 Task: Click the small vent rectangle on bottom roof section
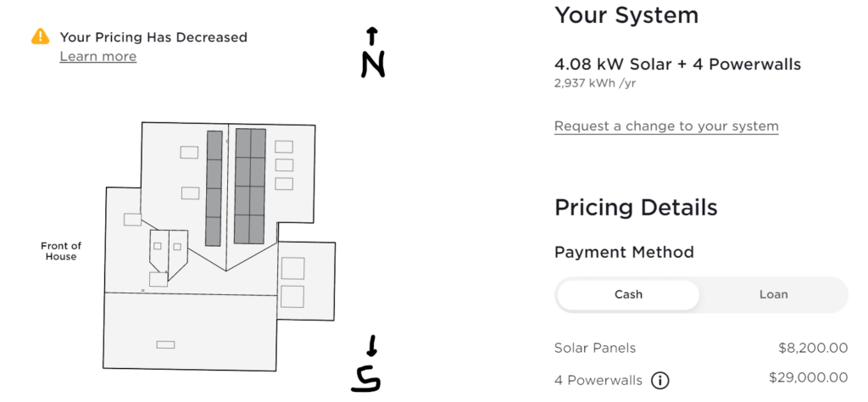coord(166,344)
